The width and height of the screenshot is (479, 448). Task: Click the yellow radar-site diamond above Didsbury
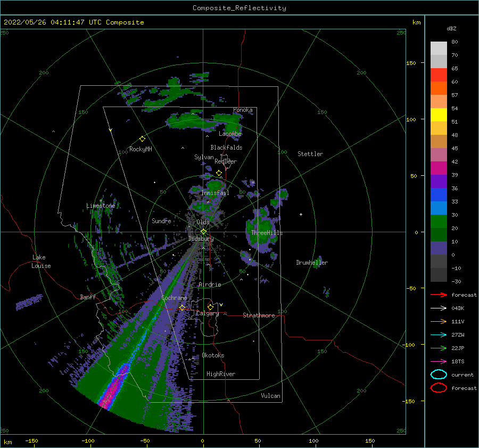tap(203, 232)
